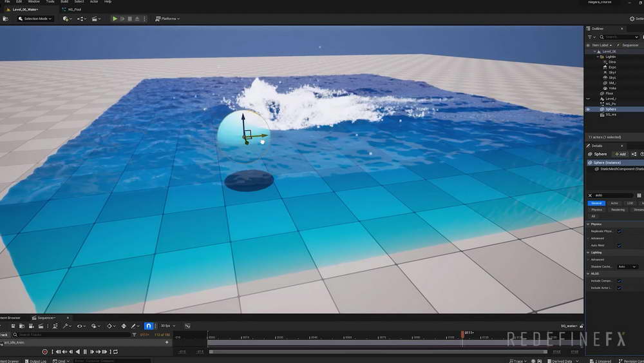Viewport: 644px width, 363px height.
Task: Select the Floor actor in the Outliner
Action: 609,93
